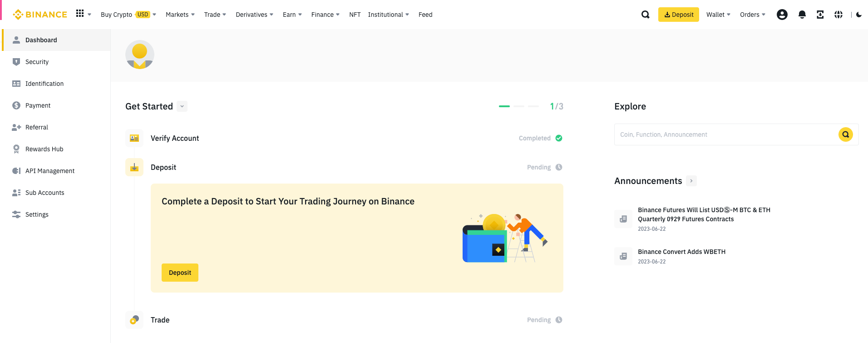Click the green Completed checkmark icon
This screenshot has width=868, height=343.
pos(559,138)
